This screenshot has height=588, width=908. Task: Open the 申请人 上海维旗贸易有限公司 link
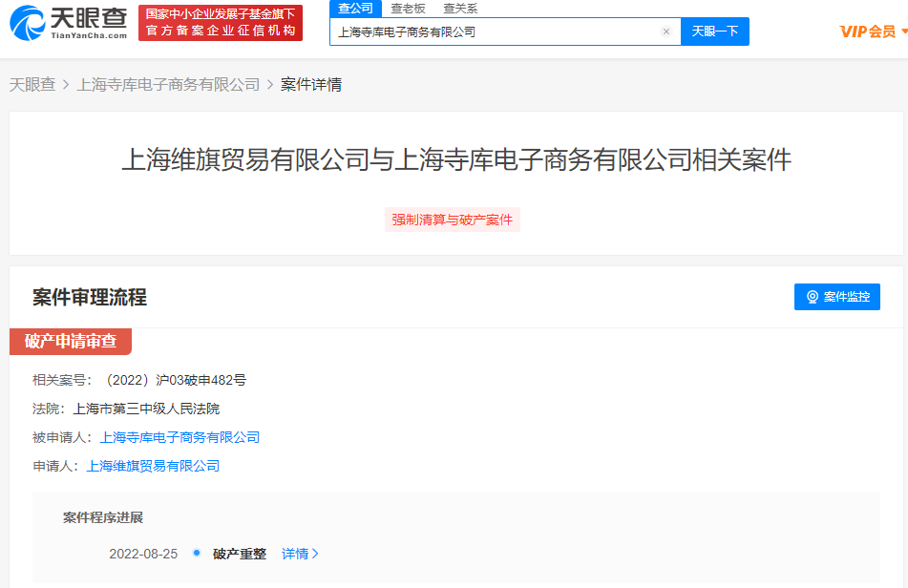coord(153,466)
